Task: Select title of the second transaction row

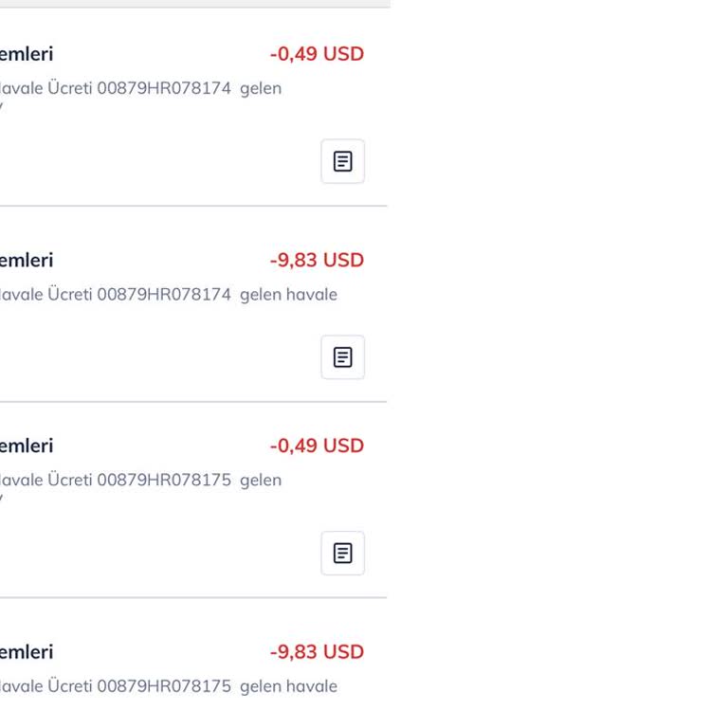Action: tap(27, 260)
